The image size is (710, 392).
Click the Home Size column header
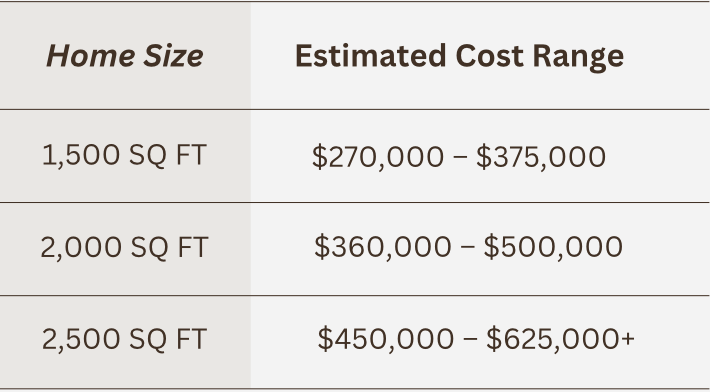[x=125, y=56]
